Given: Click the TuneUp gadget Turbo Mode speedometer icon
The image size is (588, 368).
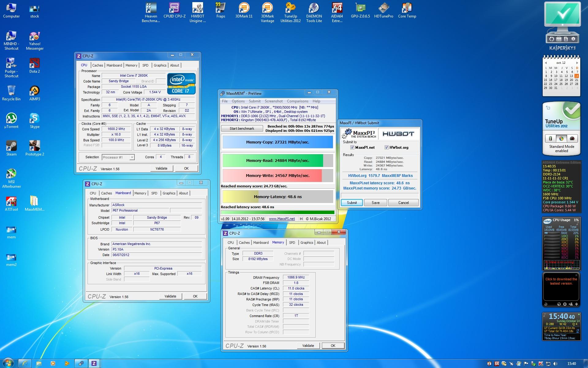Looking at the screenshot, I should coord(572,138).
